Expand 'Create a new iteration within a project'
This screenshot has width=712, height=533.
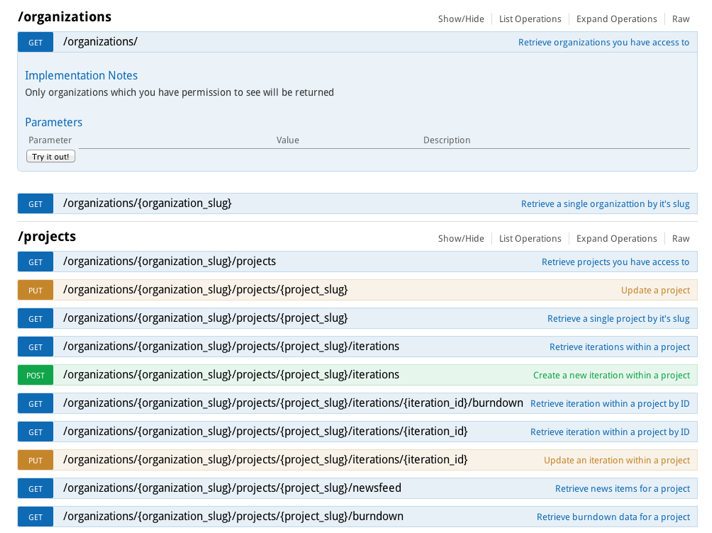pyautogui.click(x=611, y=375)
